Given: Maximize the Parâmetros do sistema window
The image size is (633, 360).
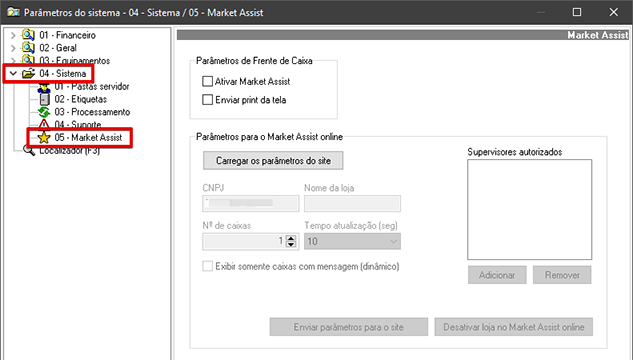Looking at the screenshot, I should click(x=577, y=12).
